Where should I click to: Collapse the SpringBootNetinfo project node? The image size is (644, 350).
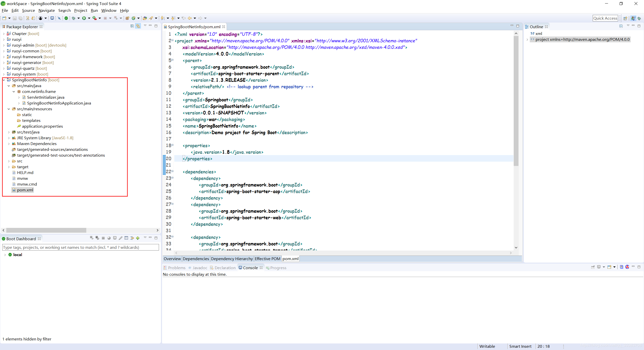(4, 80)
